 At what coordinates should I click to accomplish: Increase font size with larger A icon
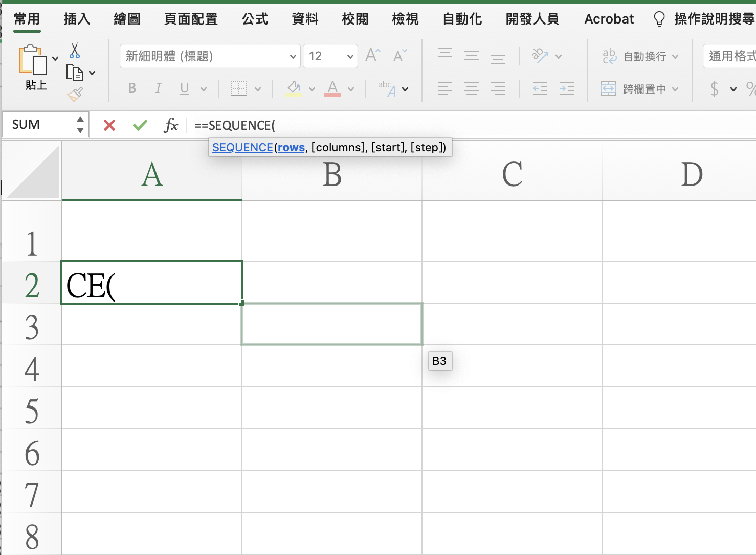(x=373, y=55)
